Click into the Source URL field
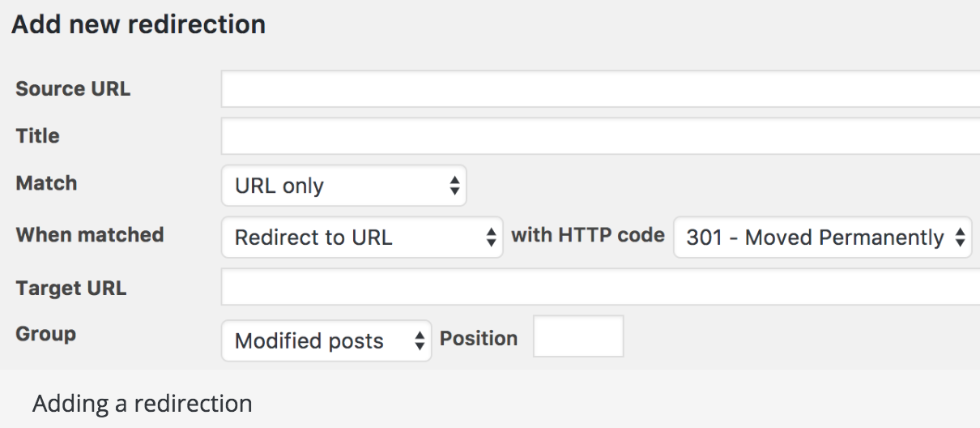The width and height of the screenshot is (980, 428). coord(599,89)
